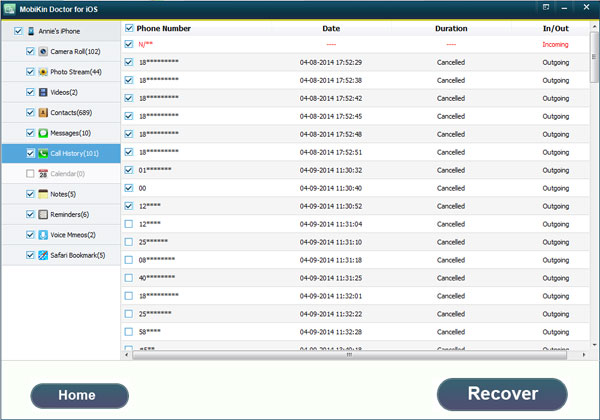Click the Contacts address book icon
600x420 pixels.
coord(44,113)
